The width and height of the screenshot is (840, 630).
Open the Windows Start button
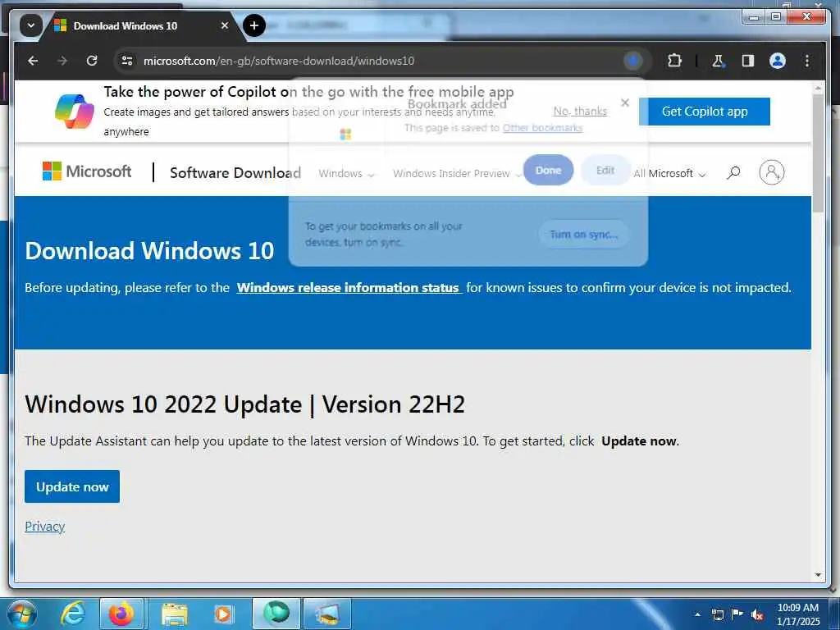tap(22, 614)
